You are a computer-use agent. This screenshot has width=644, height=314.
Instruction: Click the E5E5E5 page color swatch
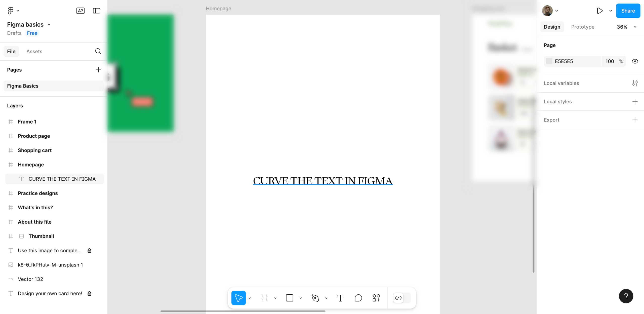(x=549, y=61)
